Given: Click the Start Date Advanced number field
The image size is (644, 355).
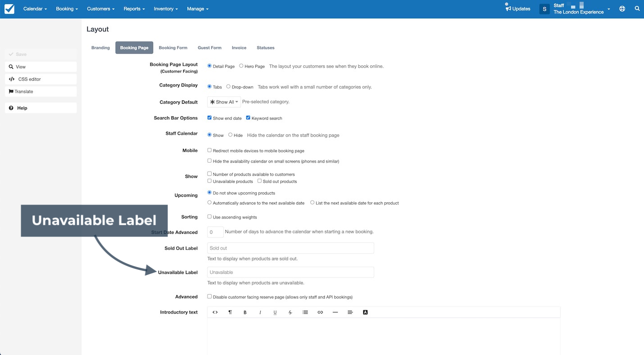Looking at the screenshot, I should click(215, 232).
